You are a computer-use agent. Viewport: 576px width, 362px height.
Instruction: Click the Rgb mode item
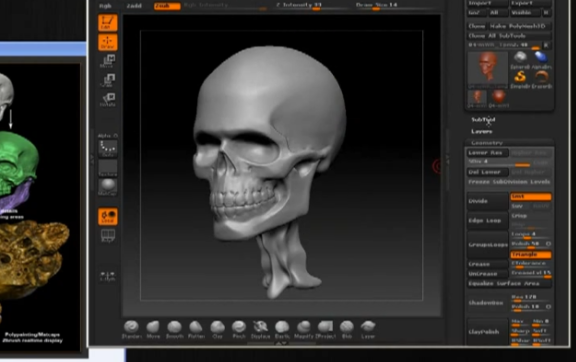click(105, 6)
